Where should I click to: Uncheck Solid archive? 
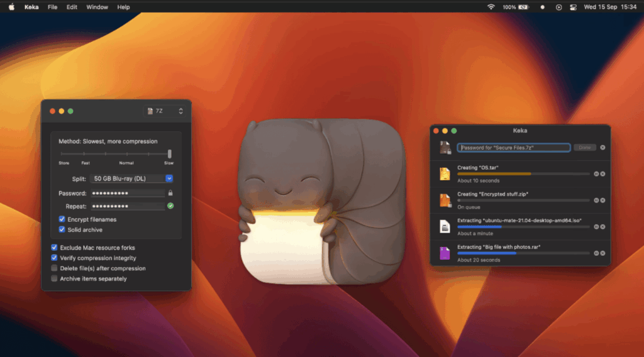62,229
